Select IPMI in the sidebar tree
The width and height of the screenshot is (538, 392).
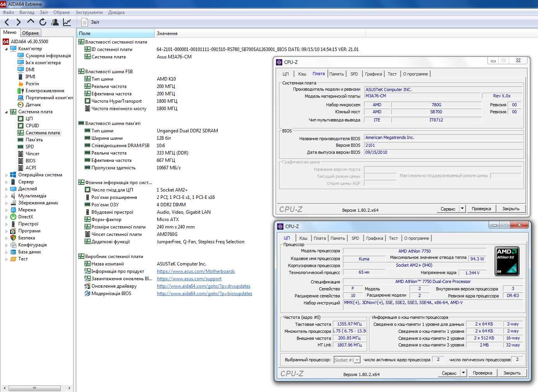(30, 76)
